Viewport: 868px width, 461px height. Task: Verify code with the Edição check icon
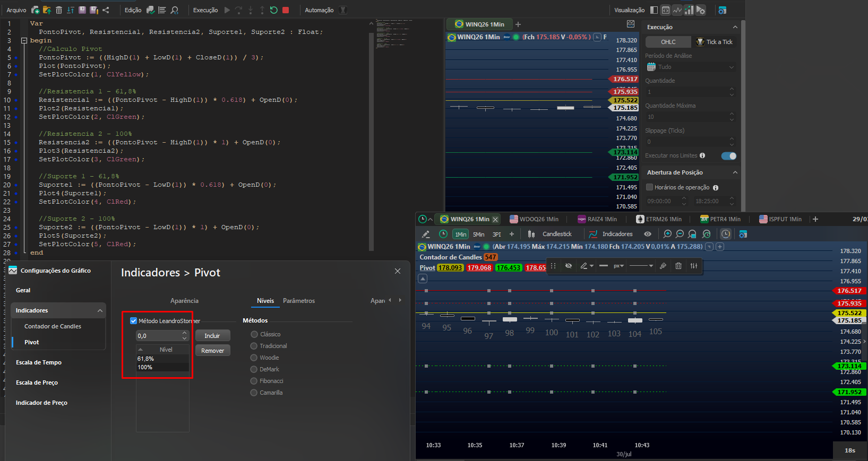150,10
